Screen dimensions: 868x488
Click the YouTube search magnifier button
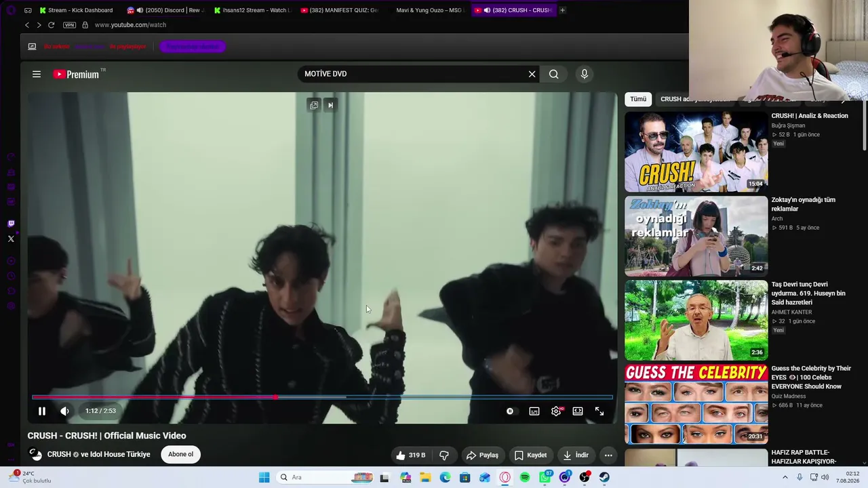point(554,74)
